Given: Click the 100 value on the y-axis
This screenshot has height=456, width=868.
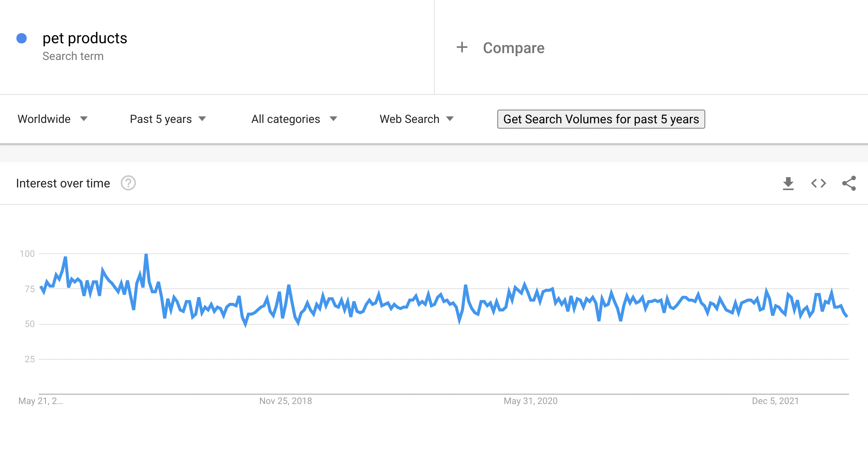Looking at the screenshot, I should tap(27, 254).
